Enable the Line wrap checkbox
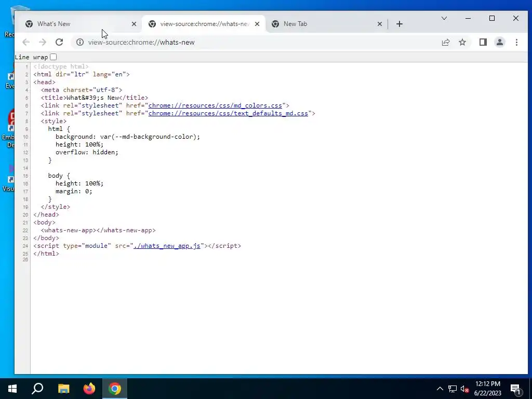532x399 pixels. pyautogui.click(x=54, y=57)
